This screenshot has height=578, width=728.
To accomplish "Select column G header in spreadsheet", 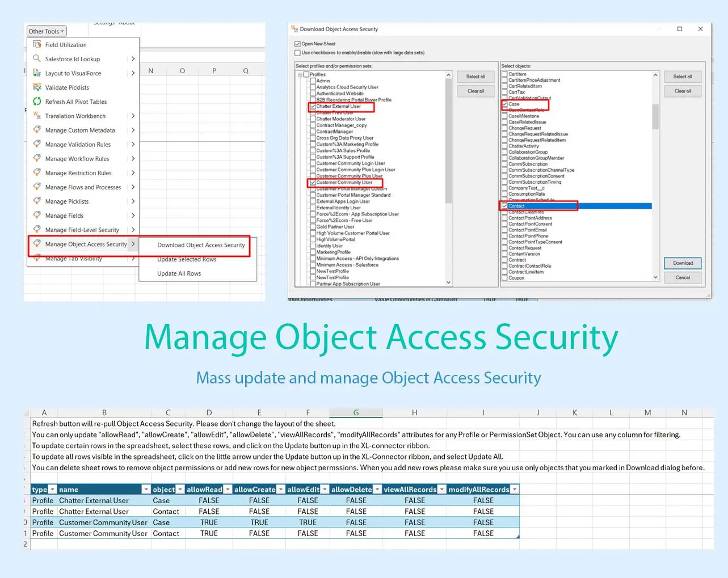I will (x=356, y=412).
